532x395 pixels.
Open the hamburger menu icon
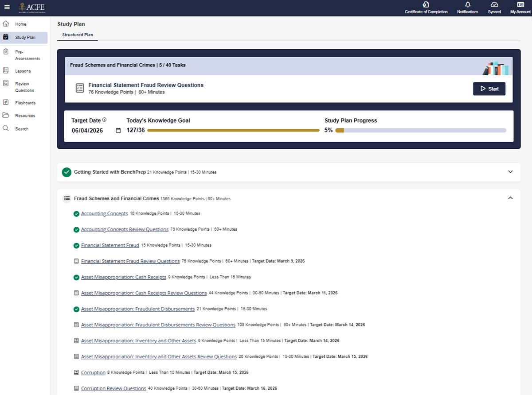tap(7, 8)
